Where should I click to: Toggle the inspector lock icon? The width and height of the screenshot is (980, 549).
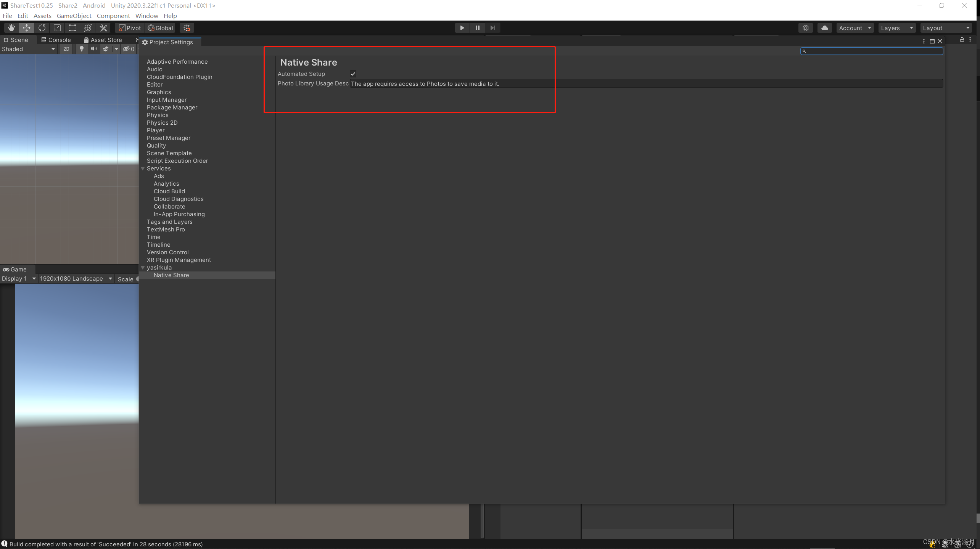[962, 39]
